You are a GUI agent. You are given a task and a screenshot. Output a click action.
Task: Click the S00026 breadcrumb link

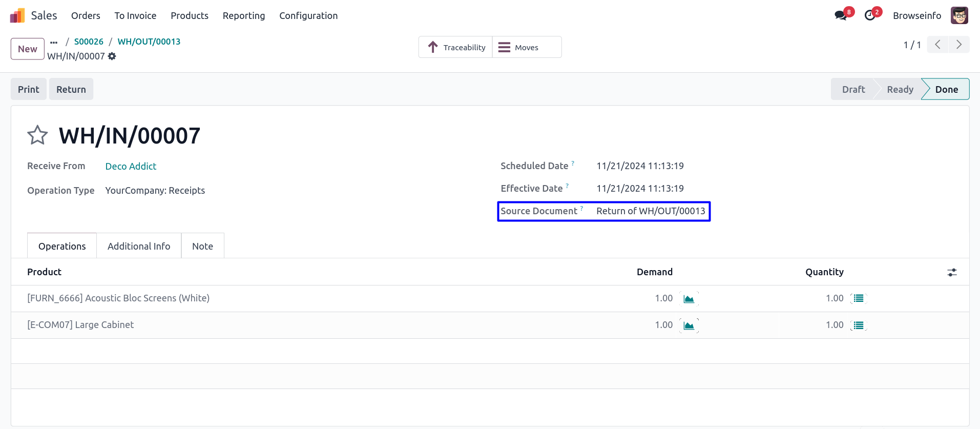[x=89, y=42]
